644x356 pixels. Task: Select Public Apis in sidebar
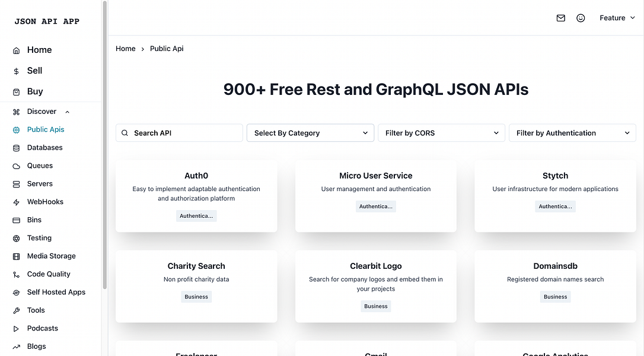coord(46,129)
